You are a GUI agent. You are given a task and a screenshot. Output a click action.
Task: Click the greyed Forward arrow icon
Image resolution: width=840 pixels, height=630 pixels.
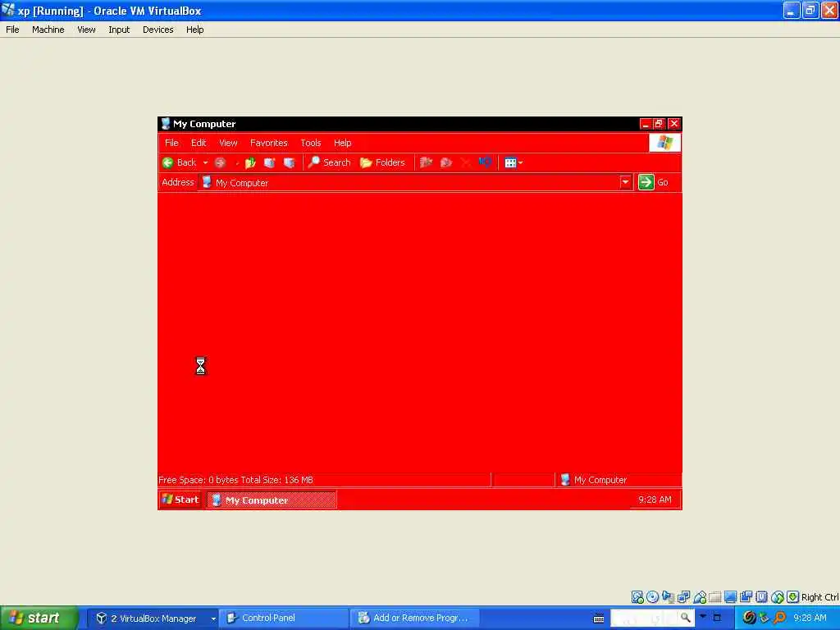(x=220, y=162)
